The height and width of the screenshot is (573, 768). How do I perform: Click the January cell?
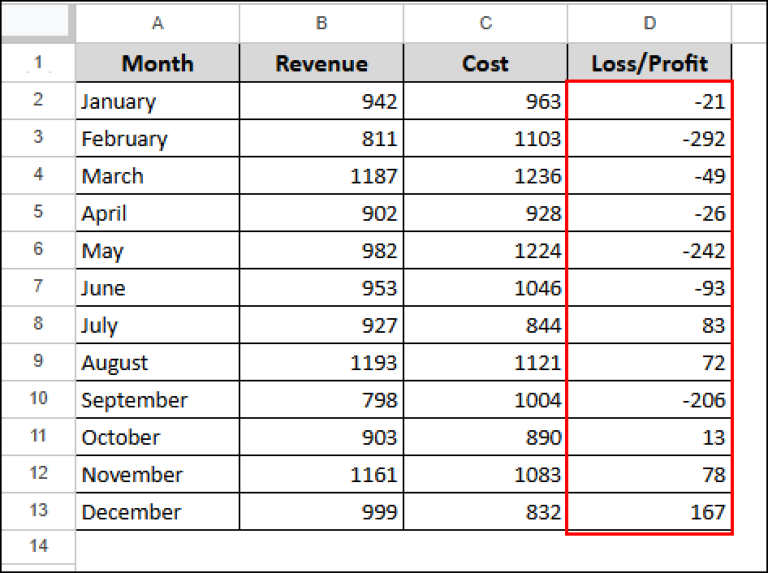(x=158, y=101)
